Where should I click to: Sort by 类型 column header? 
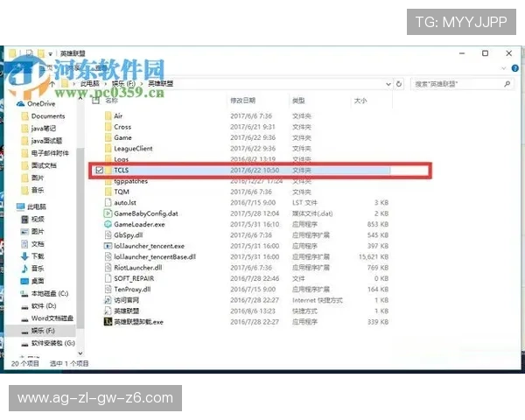coord(298,101)
